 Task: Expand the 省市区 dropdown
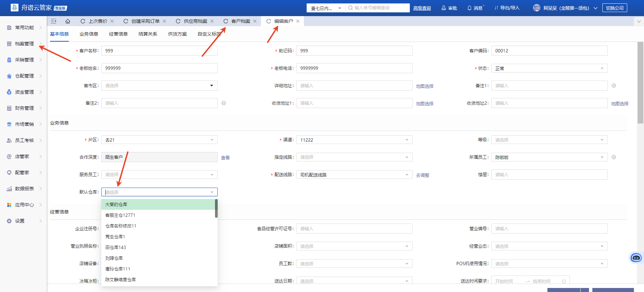coord(211,86)
